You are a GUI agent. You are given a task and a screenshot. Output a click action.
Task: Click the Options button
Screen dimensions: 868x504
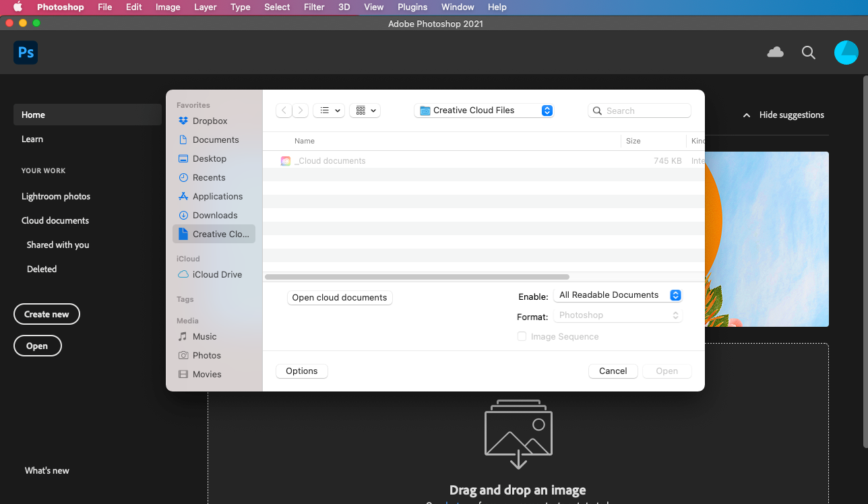[302, 371]
